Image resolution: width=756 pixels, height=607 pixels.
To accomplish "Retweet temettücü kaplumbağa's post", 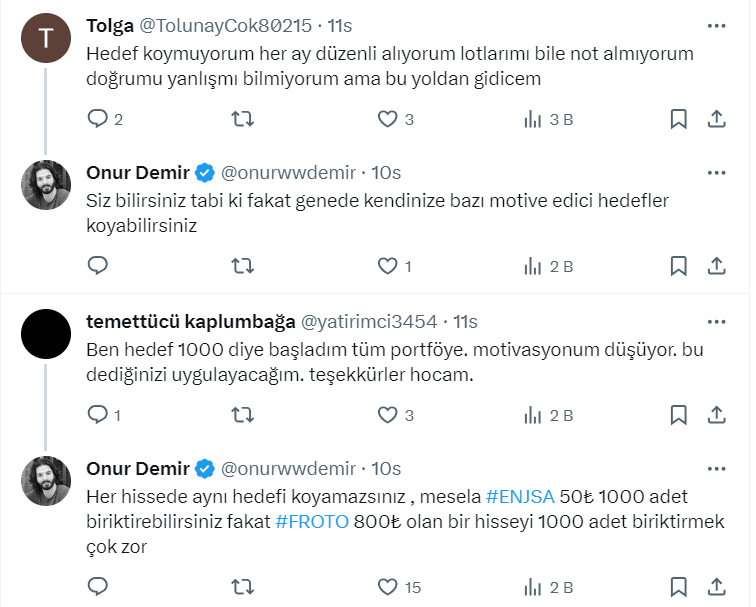I will click(242, 415).
